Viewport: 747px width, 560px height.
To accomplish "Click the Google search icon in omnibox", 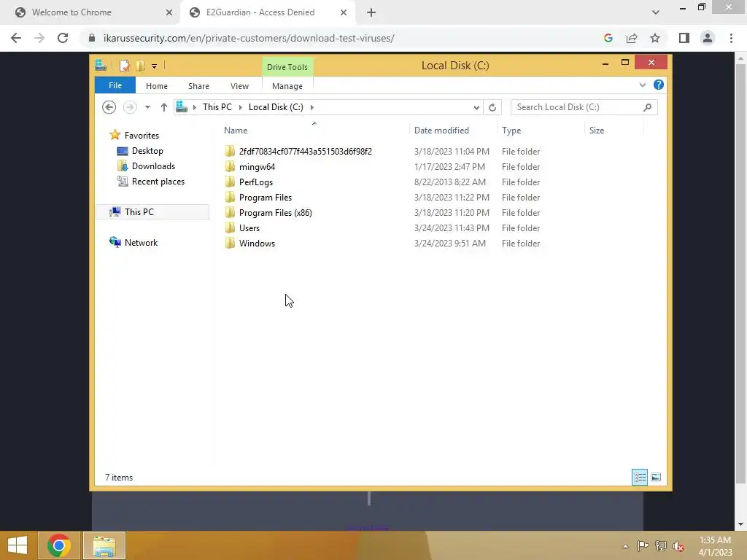I will pyautogui.click(x=608, y=38).
